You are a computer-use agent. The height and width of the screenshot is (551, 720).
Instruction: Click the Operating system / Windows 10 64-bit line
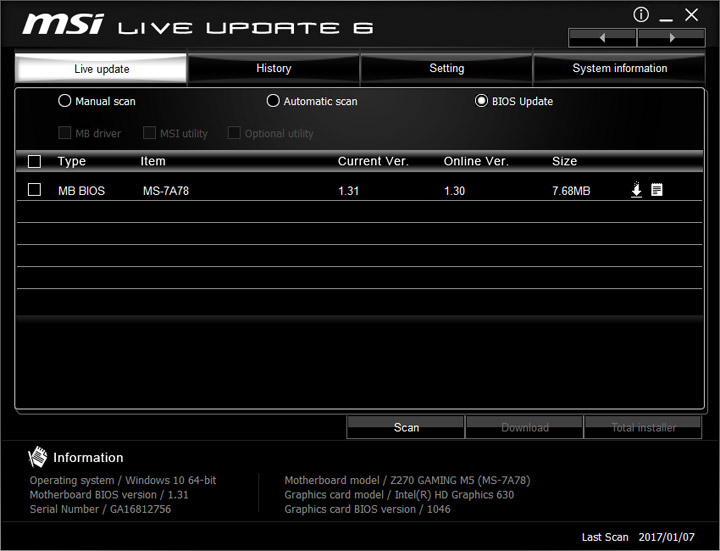tap(123, 480)
